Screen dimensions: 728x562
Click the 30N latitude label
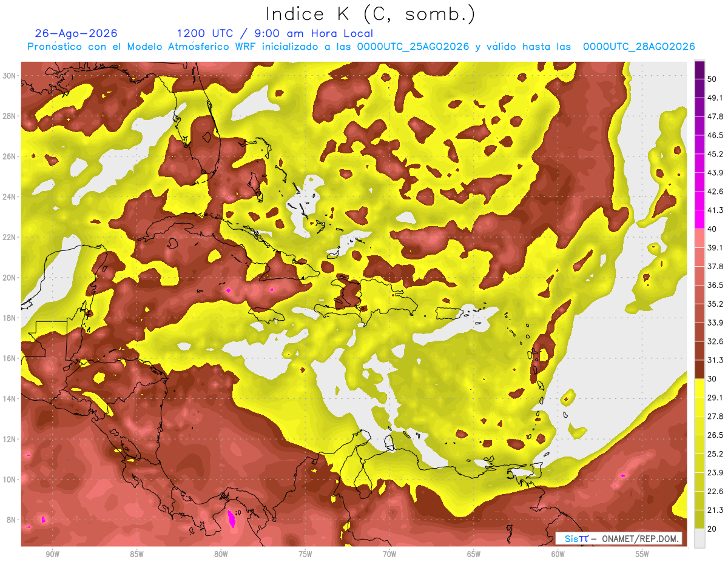point(9,75)
